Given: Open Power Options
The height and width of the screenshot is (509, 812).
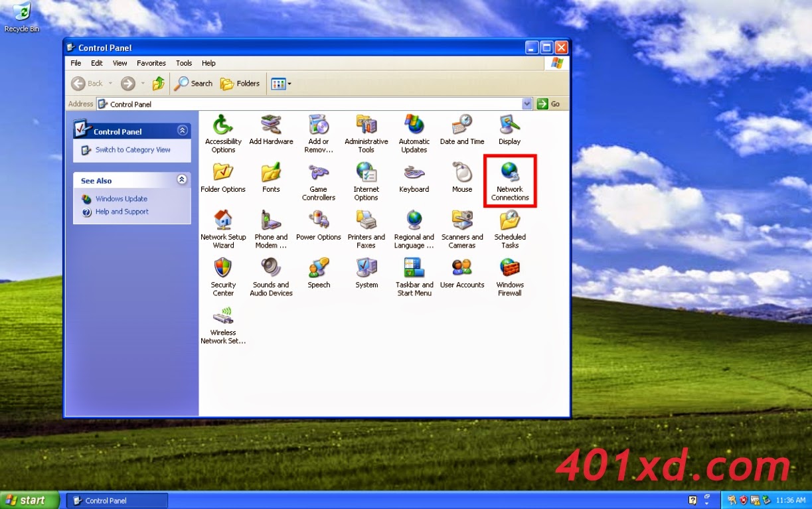Looking at the screenshot, I should 319,225.
